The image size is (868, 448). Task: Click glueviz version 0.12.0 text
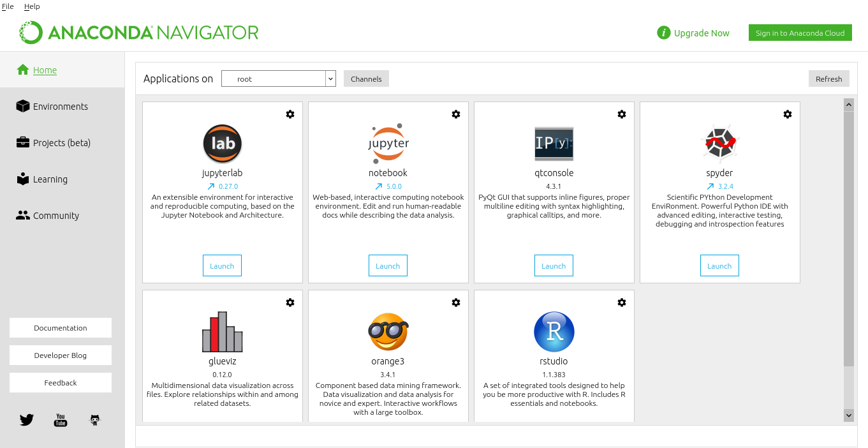tap(222, 375)
